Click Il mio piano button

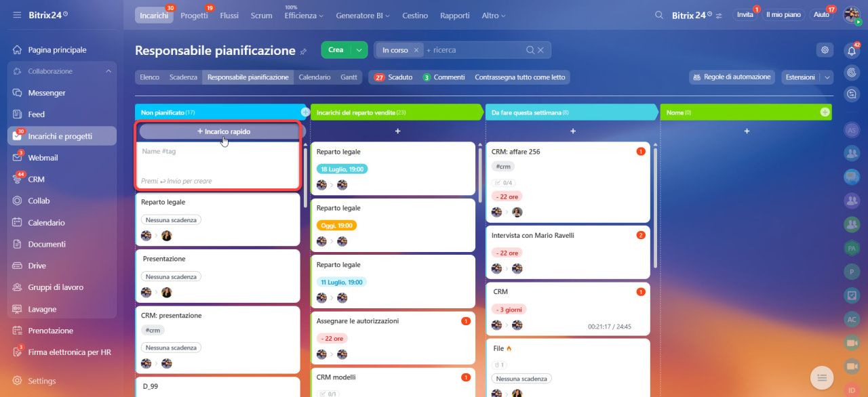783,15
